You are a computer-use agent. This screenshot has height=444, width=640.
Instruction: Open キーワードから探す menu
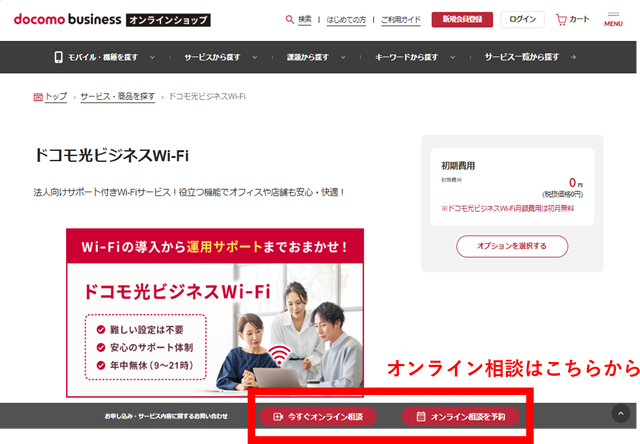[x=407, y=58]
